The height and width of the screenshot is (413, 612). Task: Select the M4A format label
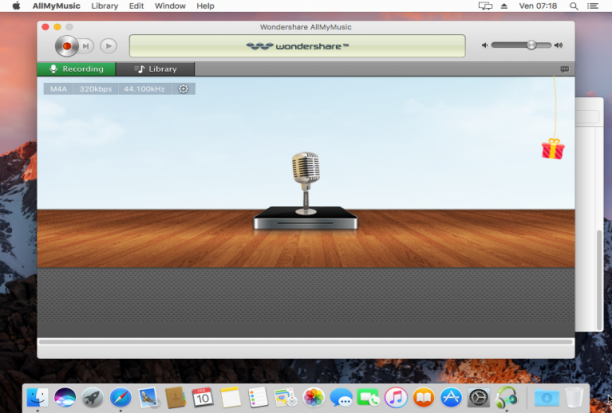(x=58, y=89)
